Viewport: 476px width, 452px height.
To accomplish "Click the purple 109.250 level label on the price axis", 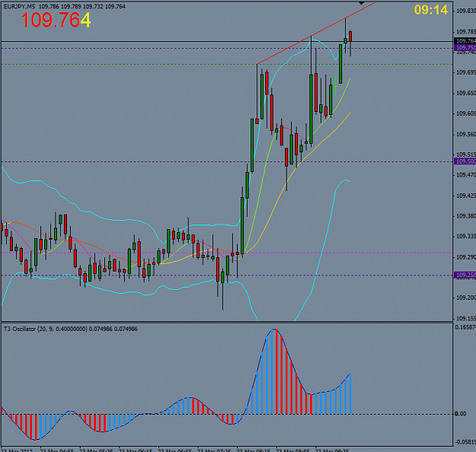I will point(465,275).
